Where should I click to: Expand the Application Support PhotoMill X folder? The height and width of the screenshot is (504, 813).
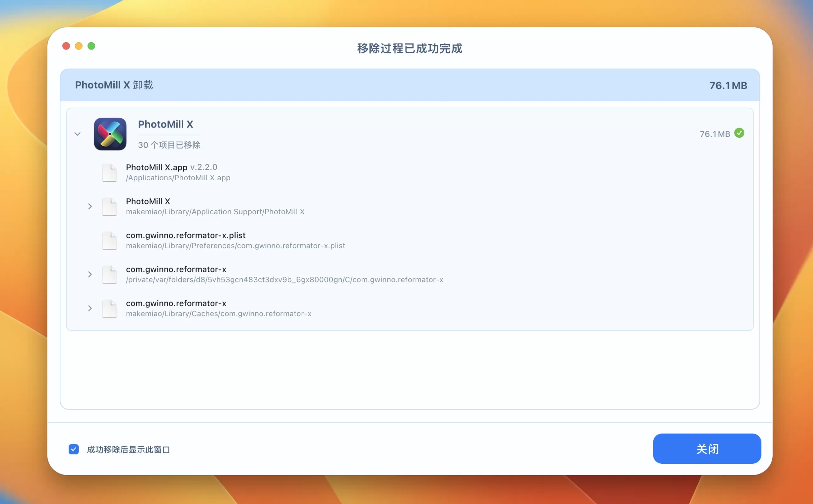click(x=90, y=206)
